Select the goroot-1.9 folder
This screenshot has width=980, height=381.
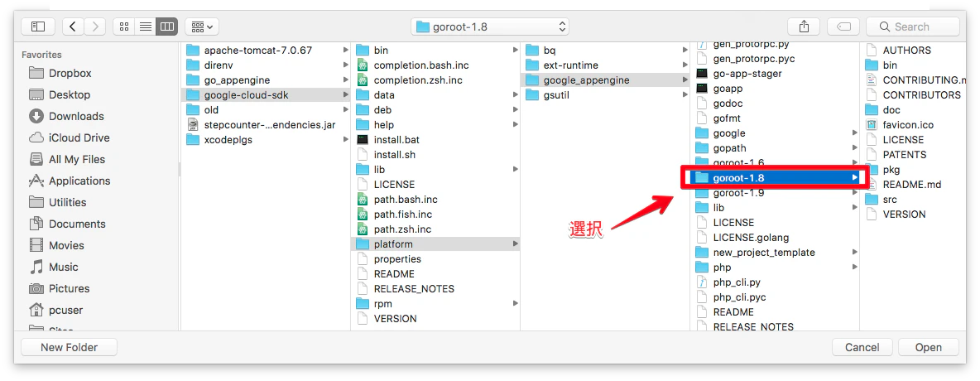775,193
